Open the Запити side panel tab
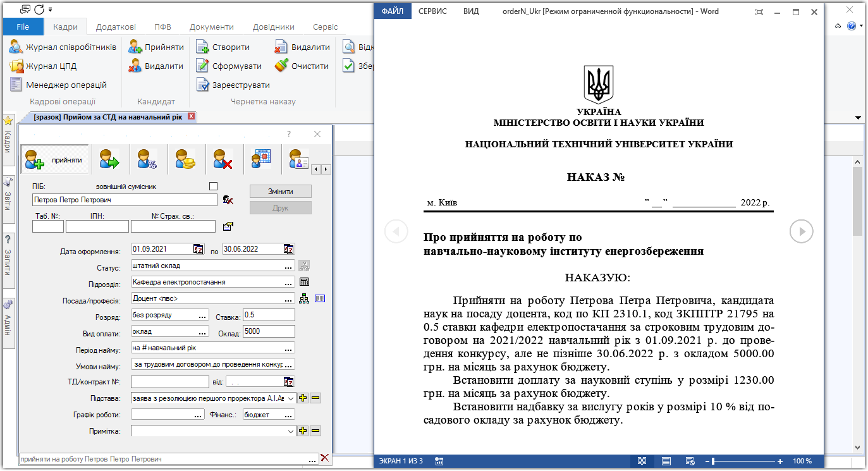868x471 pixels. point(8,259)
